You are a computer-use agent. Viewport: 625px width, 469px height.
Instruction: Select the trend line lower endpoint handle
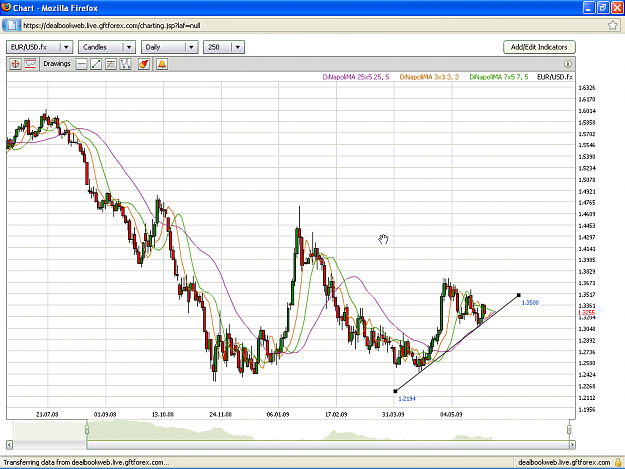[x=395, y=391]
